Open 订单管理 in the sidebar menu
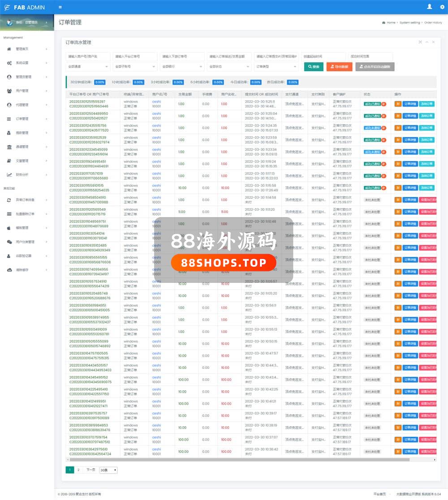The height and width of the screenshot is (500, 448). coord(22,119)
